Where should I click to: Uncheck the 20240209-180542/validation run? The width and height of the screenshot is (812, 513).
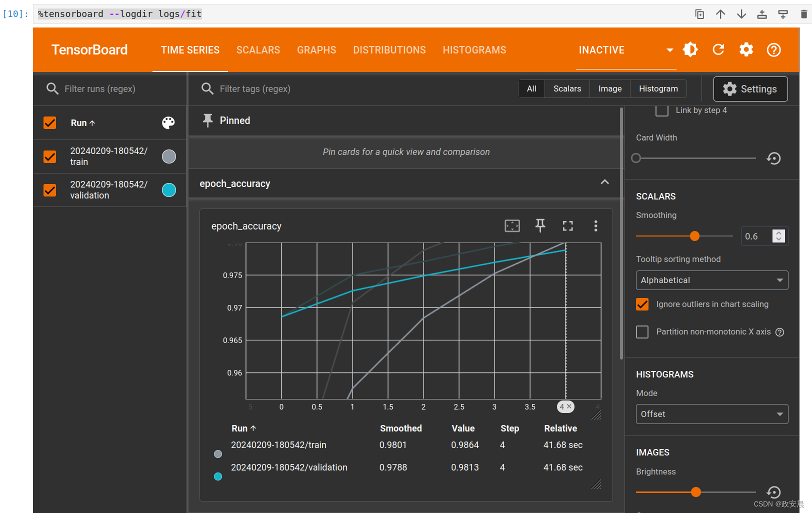pyautogui.click(x=50, y=190)
